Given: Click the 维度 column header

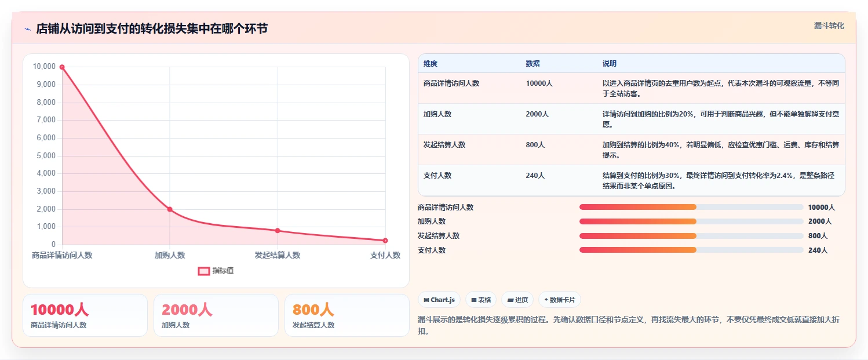Looking at the screenshot, I should pyautogui.click(x=431, y=64).
